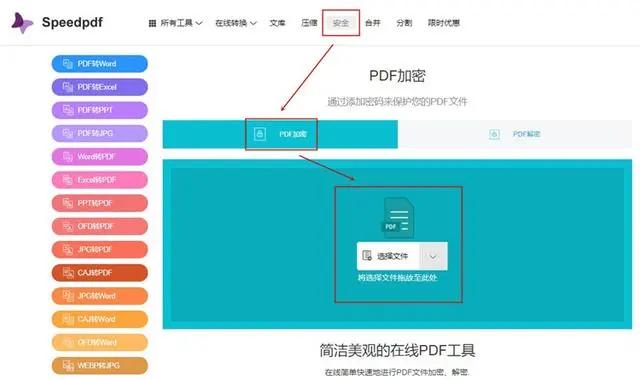Click the 将选择文件拖放至此处 hint text
640x380 pixels.
point(397,278)
